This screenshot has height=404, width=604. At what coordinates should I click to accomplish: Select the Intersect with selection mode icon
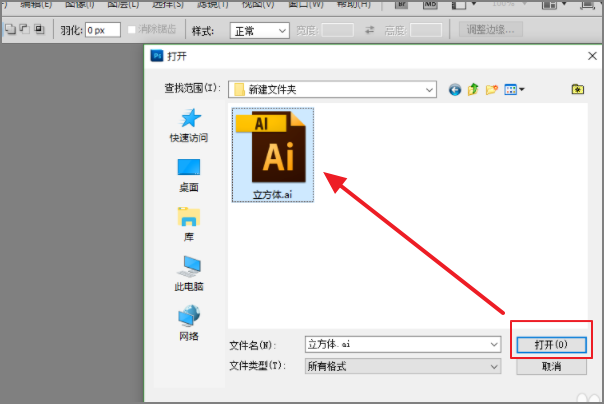click(x=39, y=29)
